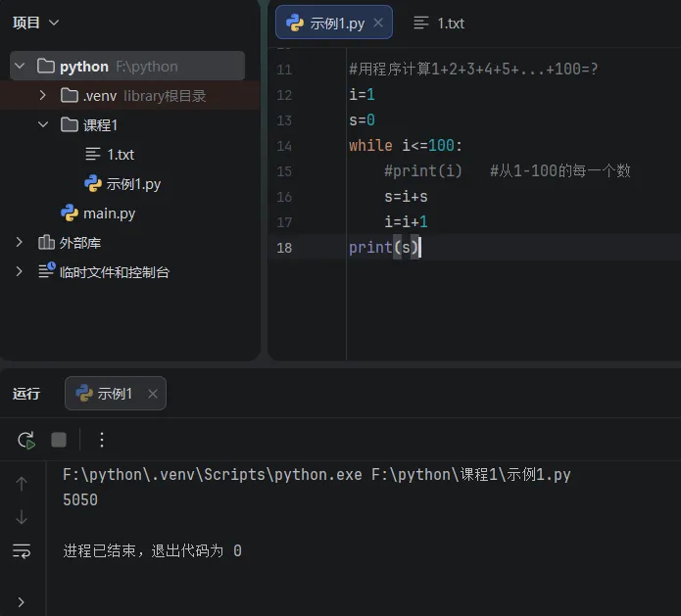Click the 'i=i+1' code line
The width and height of the screenshot is (681, 616).
click(406, 222)
